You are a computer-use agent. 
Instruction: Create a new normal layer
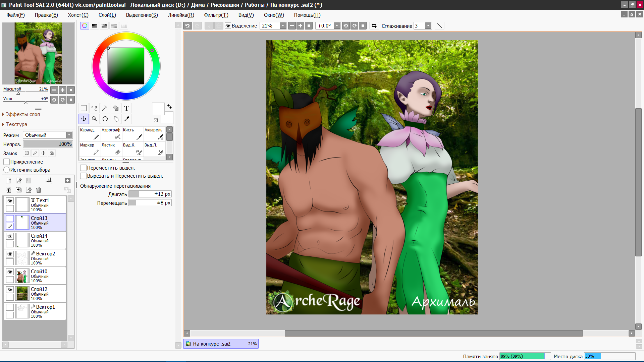click(x=9, y=181)
